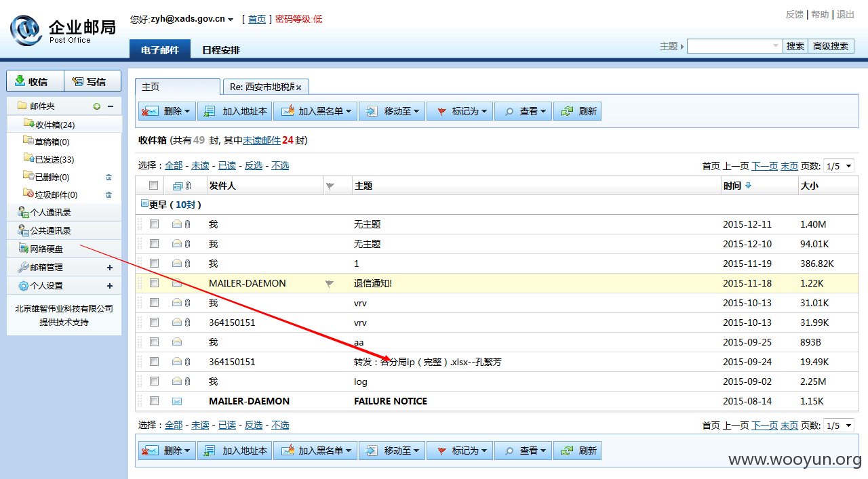Open the FAILURE NOTICE mail subject
Screen dimensions: 868x479
(x=391, y=401)
